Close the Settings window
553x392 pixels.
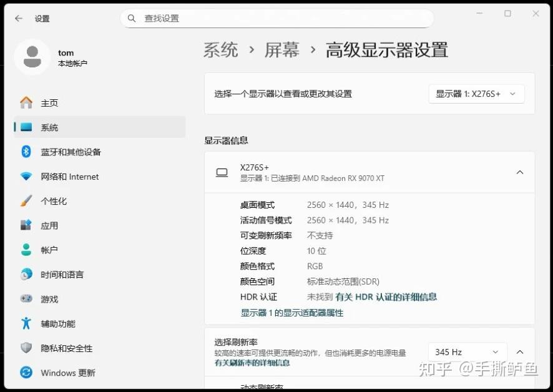536,13
